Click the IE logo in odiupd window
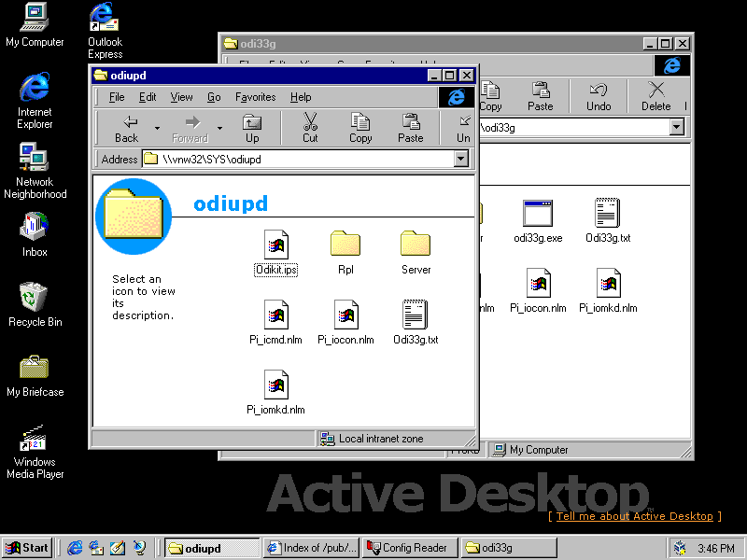The height and width of the screenshot is (560, 747). [456, 97]
